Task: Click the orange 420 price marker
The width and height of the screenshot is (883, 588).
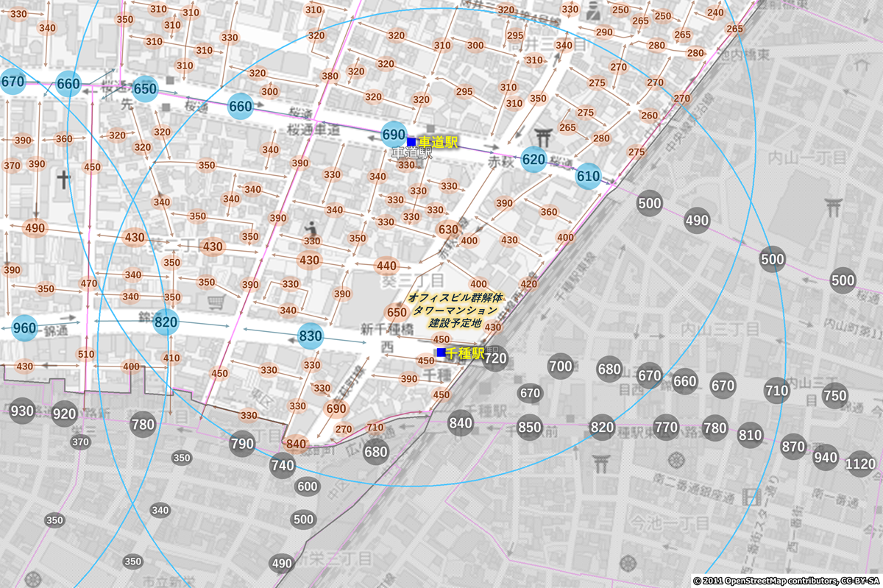Action: (528, 283)
